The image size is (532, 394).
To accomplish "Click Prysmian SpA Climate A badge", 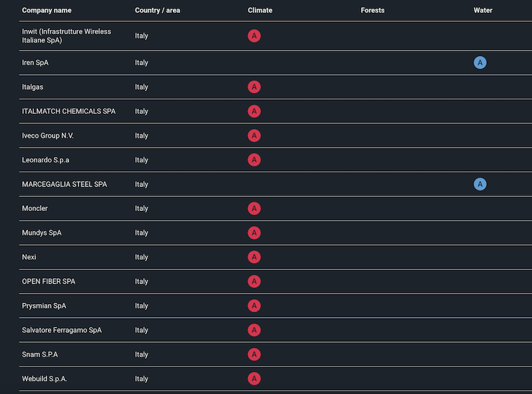I will click(x=254, y=306).
